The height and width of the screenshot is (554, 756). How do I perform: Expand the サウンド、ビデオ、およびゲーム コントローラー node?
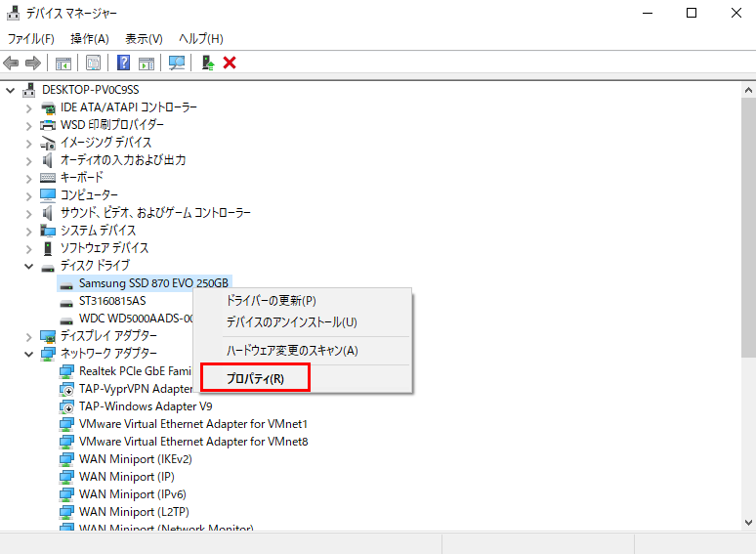pyautogui.click(x=28, y=214)
